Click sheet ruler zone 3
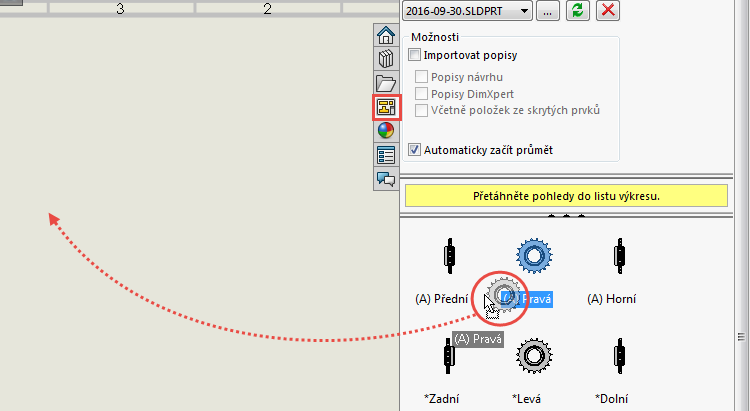This screenshot has width=750, height=411. coord(121,9)
